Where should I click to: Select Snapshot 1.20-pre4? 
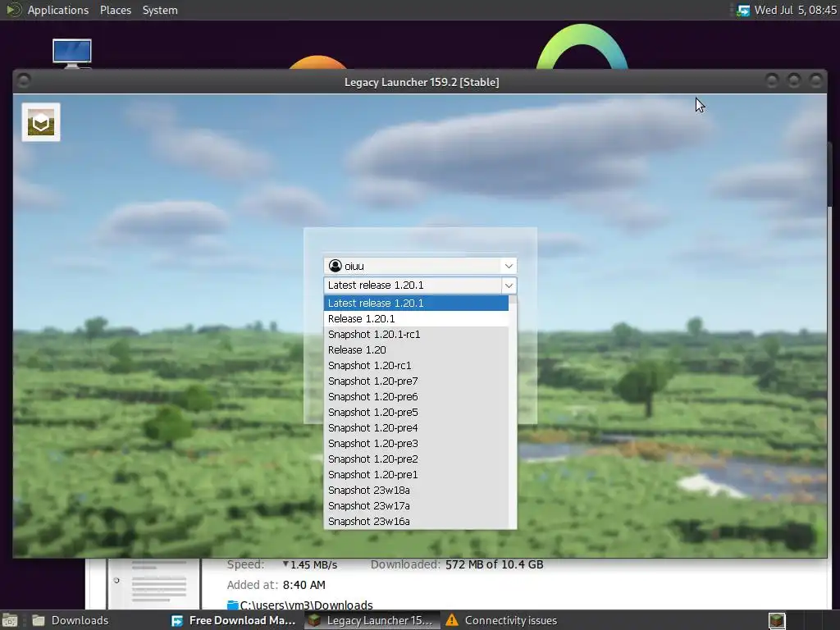[x=416, y=427]
